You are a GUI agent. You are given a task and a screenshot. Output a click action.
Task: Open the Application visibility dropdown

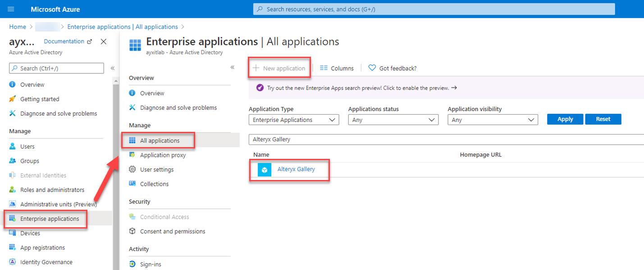[x=493, y=120]
